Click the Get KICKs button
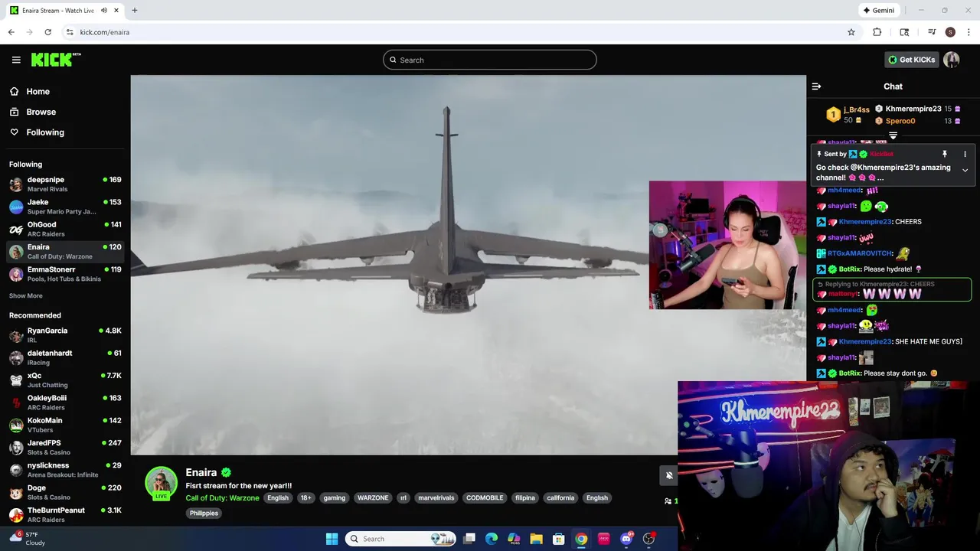This screenshot has height=551, width=980. [x=912, y=60]
